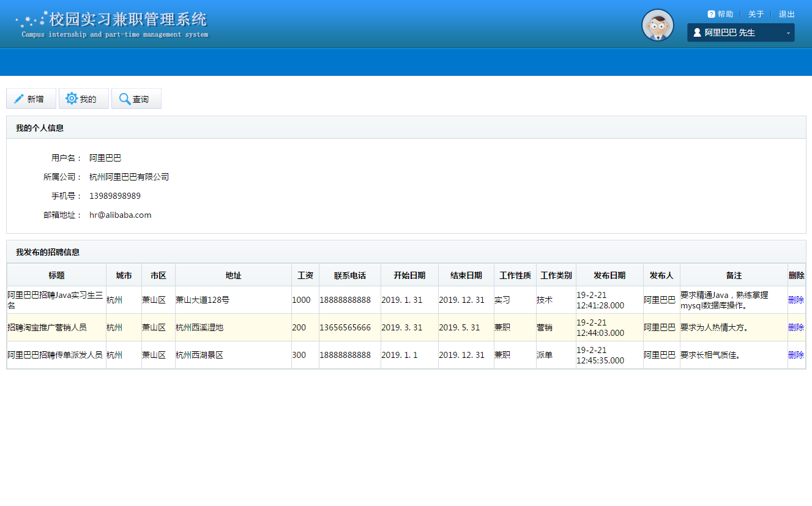
Task: Click salary value 1000
Action: click(301, 300)
